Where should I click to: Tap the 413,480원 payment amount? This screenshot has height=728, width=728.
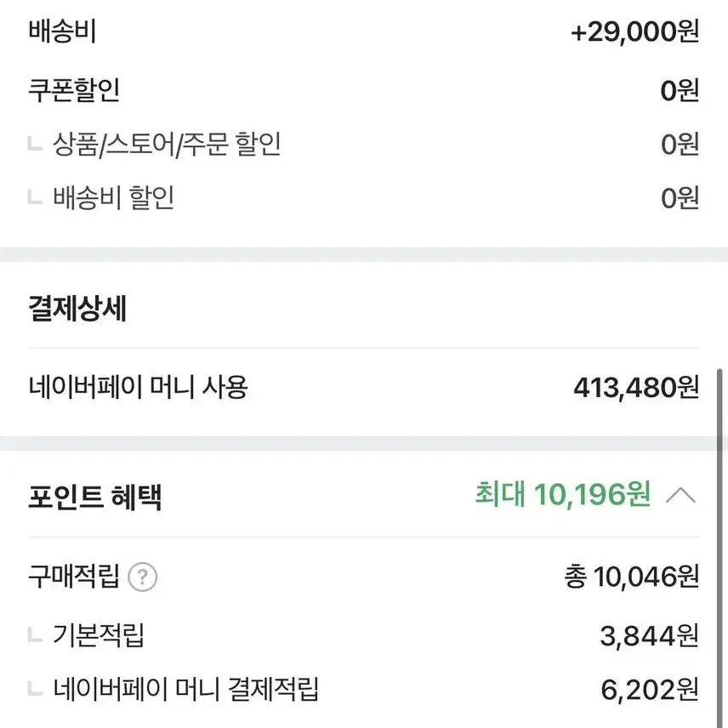pyautogui.click(x=636, y=388)
